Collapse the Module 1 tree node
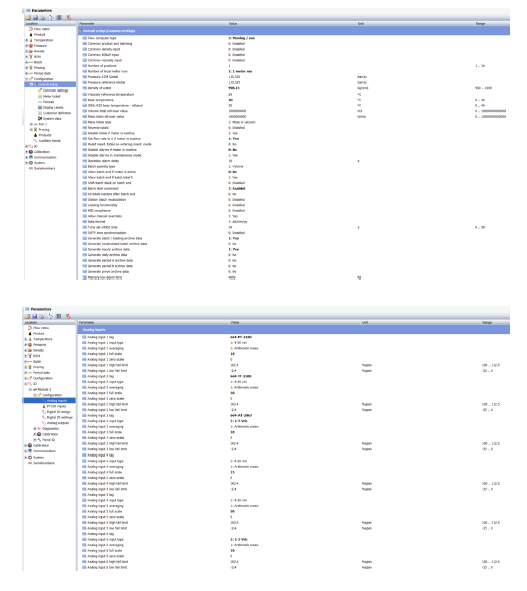Screen dimensions: 527x591 pos(30,389)
